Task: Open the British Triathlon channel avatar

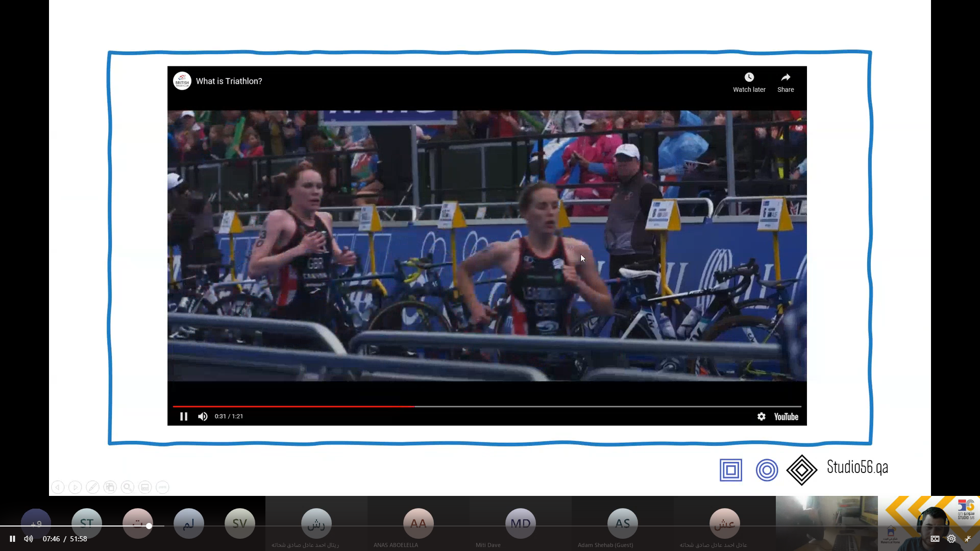Action: coord(182,81)
